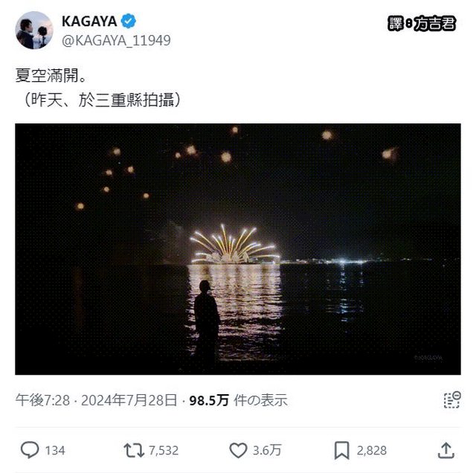Open KAGAYA's profile avatar picture

pyautogui.click(x=34, y=30)
